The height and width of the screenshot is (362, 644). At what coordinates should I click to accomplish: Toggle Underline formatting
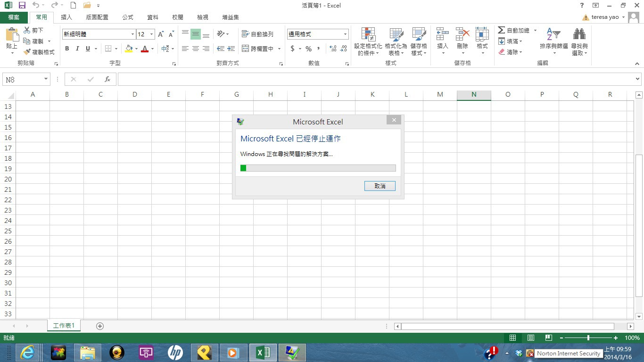[88, 49]
